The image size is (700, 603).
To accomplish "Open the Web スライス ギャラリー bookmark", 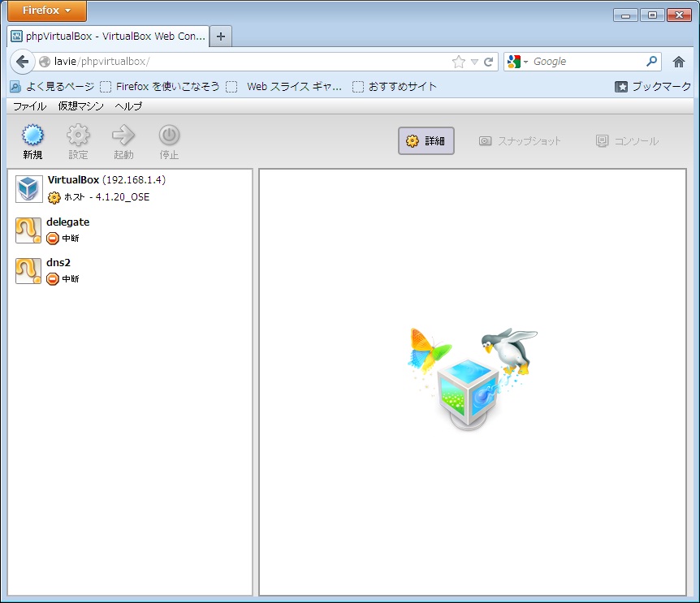I will coord(284,87).
